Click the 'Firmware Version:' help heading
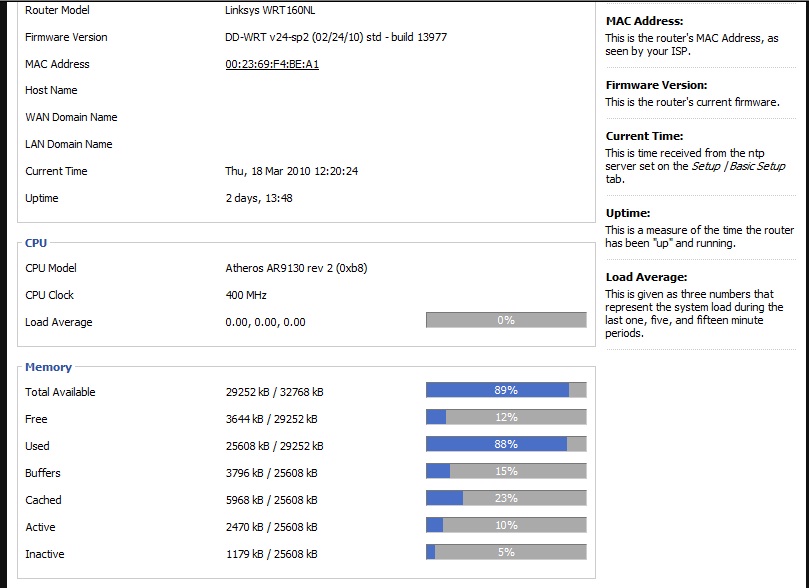This screenshot has width=809, height=588. [x=656, y=86]
